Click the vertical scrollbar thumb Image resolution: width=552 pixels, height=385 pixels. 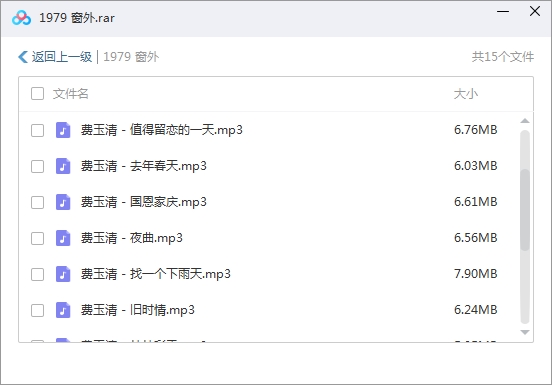(x=525, y=210)
